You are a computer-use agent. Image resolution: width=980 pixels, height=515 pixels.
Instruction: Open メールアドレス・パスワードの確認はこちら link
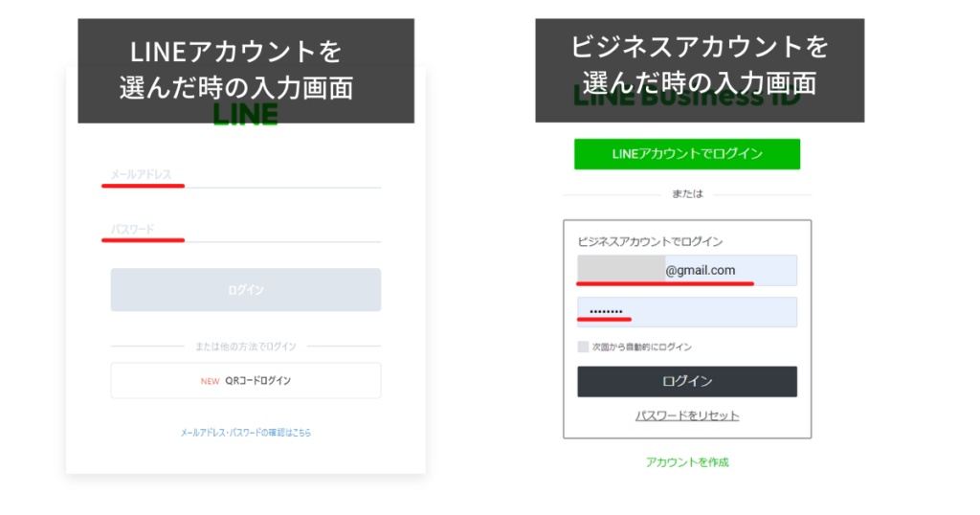pyautogui.click(x=246, y=433)
